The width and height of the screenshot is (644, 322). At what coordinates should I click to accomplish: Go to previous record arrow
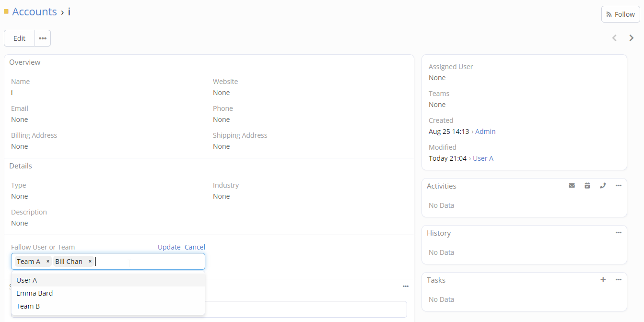pyautogui.click(x=614, y=38)
